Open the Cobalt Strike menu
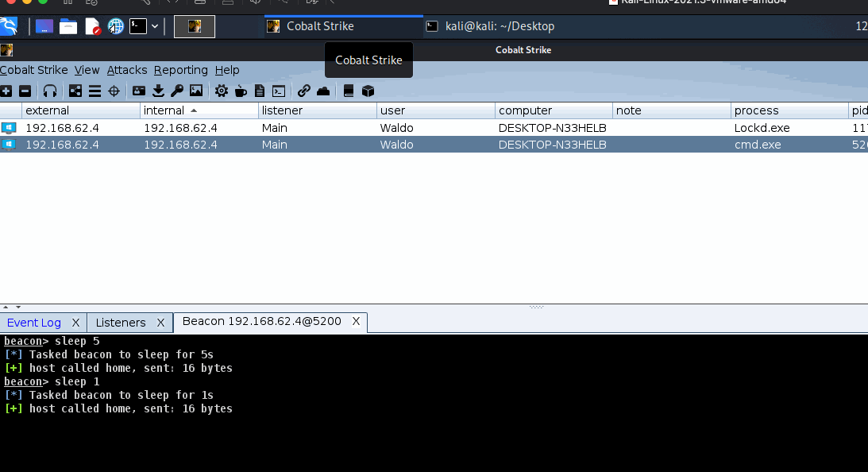Screen dimensions: 868x472 point(34,70)
